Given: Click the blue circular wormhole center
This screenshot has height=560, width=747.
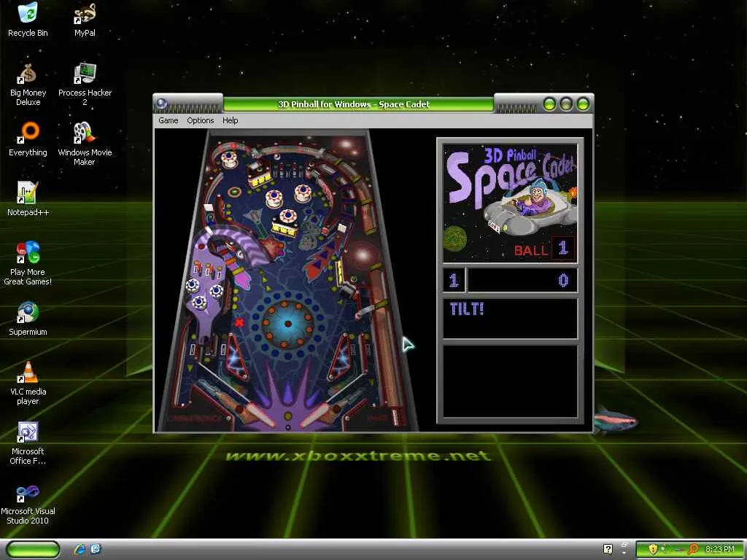Looking at the screenshot, I should point(287,324).
